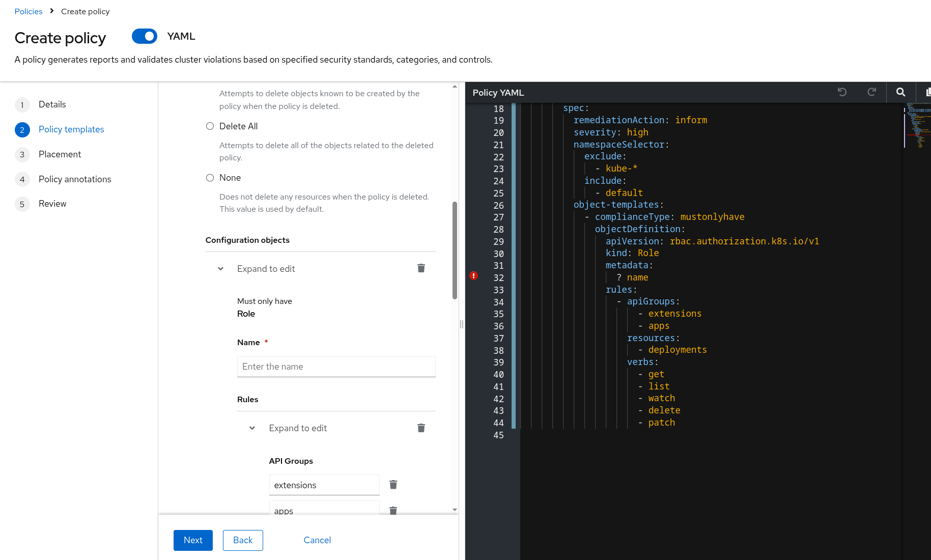This screenshot has width=931, height=560.
Task: Click the undo icon in Policy YAML toolbar
Action: coord(842,92)
